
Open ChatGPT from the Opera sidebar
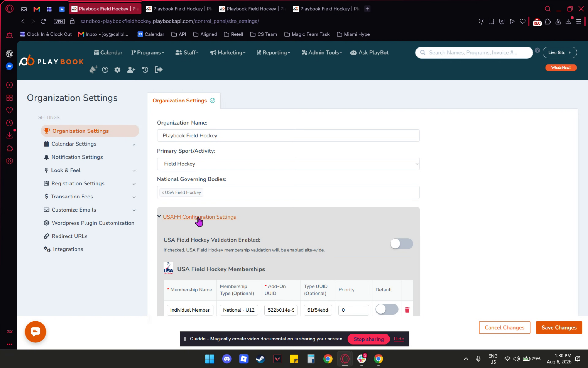pos(10,54)
